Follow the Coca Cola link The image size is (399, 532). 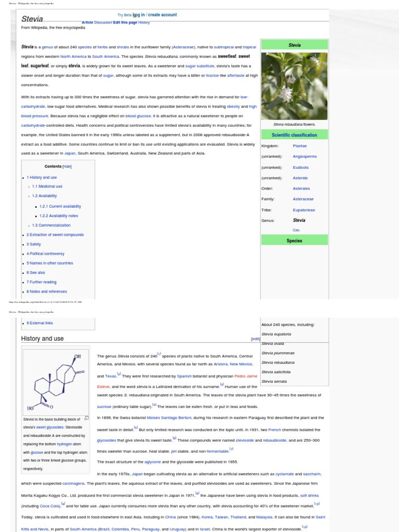tap(49, 506)
